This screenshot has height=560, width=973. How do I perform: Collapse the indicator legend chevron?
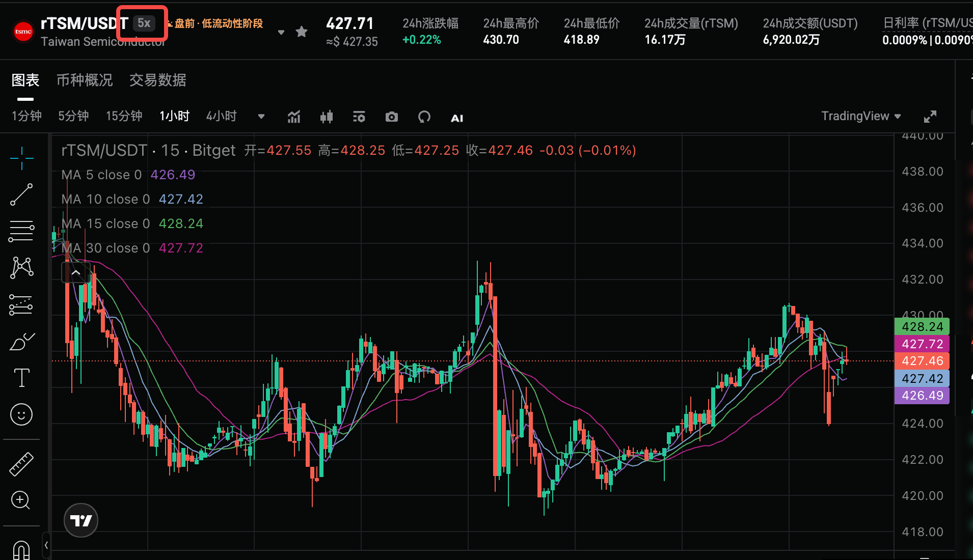point(76,273)
